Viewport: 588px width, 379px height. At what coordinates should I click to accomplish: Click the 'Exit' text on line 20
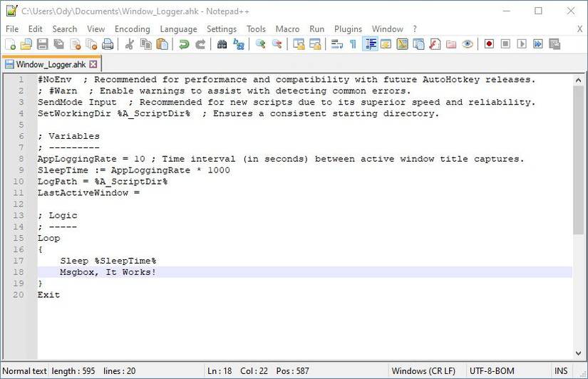point(48,295)
